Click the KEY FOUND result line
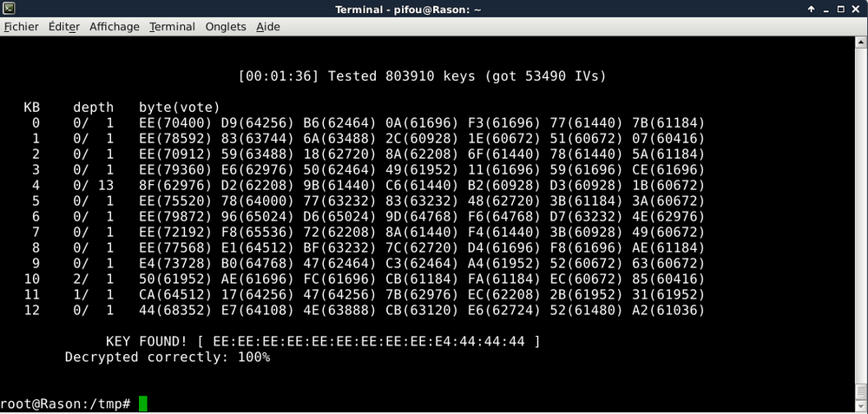 tap(322, 342)
